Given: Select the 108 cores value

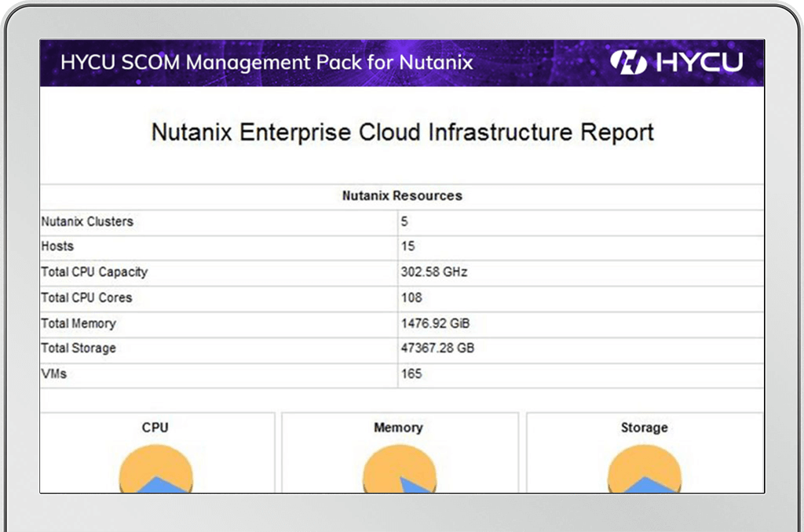Looking at the screenshot, I should (x=411, y=297).
